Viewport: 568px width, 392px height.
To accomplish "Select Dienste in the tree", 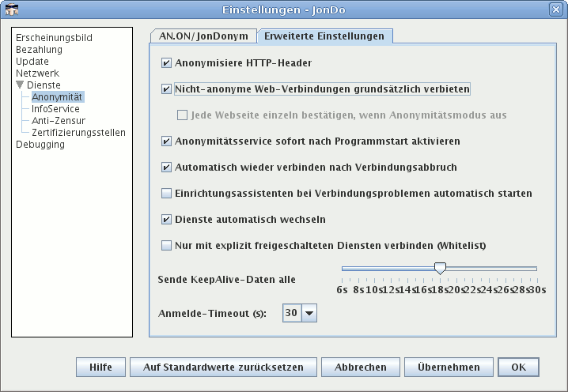I will point(44,85).
